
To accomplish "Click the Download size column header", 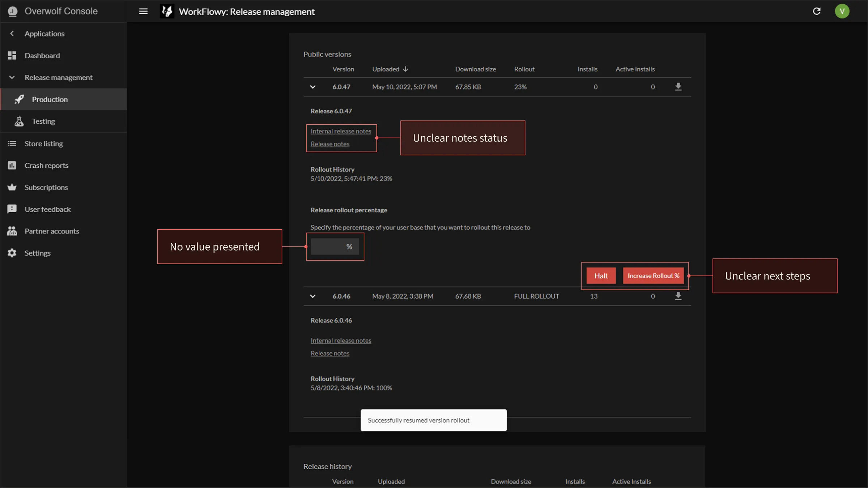I will coord(475,69).
